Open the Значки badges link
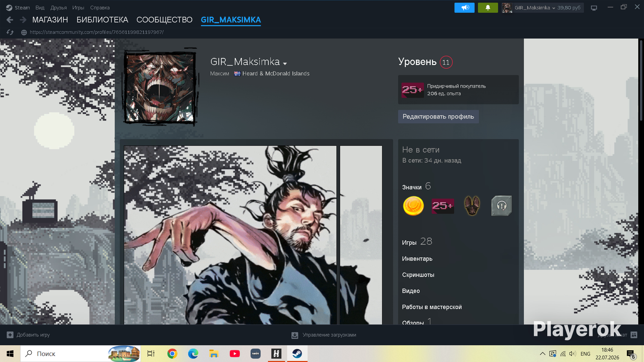Viewport: 644px width, 362px height. click(412, 187)
